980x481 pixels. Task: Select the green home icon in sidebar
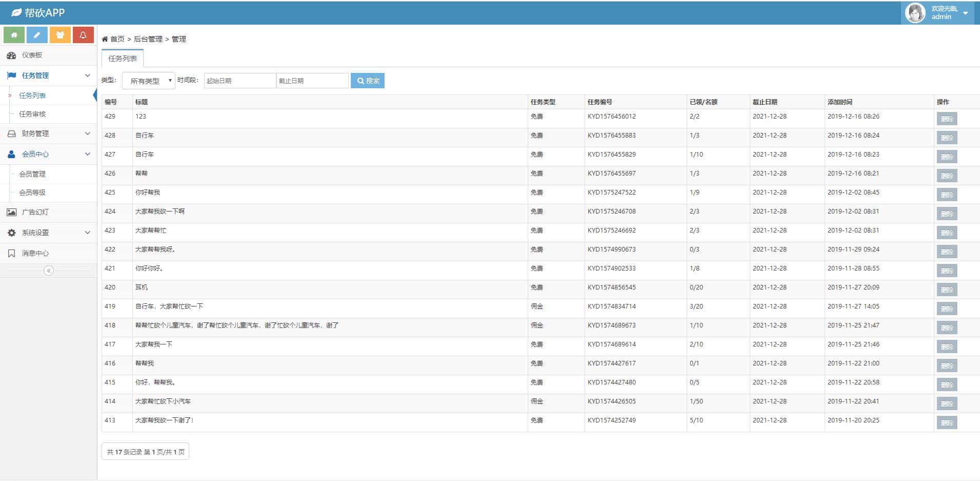[x=13, y=34]
